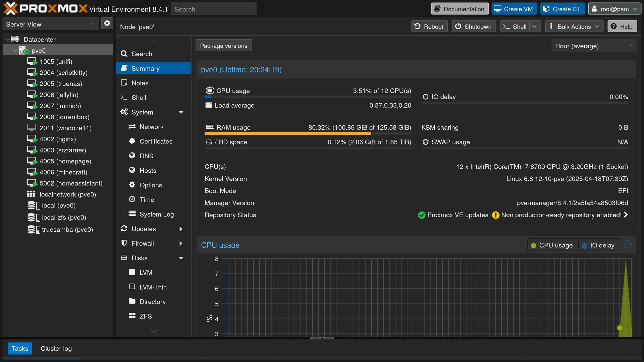Click the stopped windoze11 VM icon
Image resolution: width=644 pixels, height=362 pixels.
click(32, 128)
